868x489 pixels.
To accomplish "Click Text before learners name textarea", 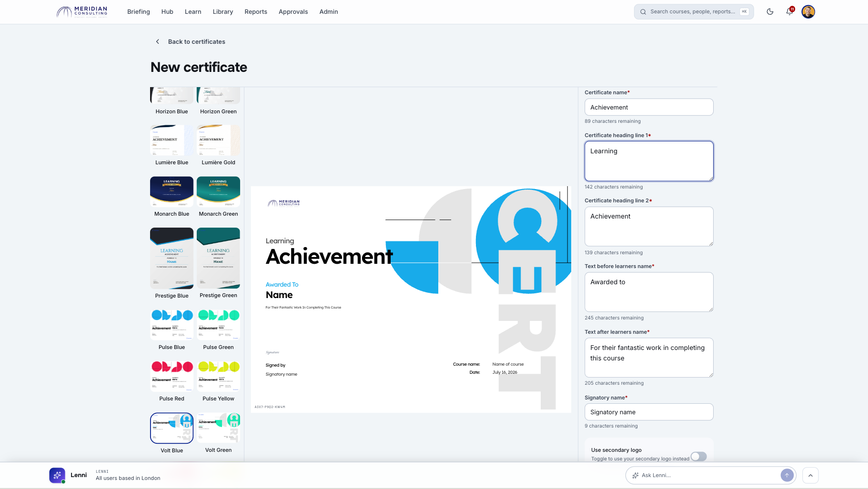I will tap(649, 292).
